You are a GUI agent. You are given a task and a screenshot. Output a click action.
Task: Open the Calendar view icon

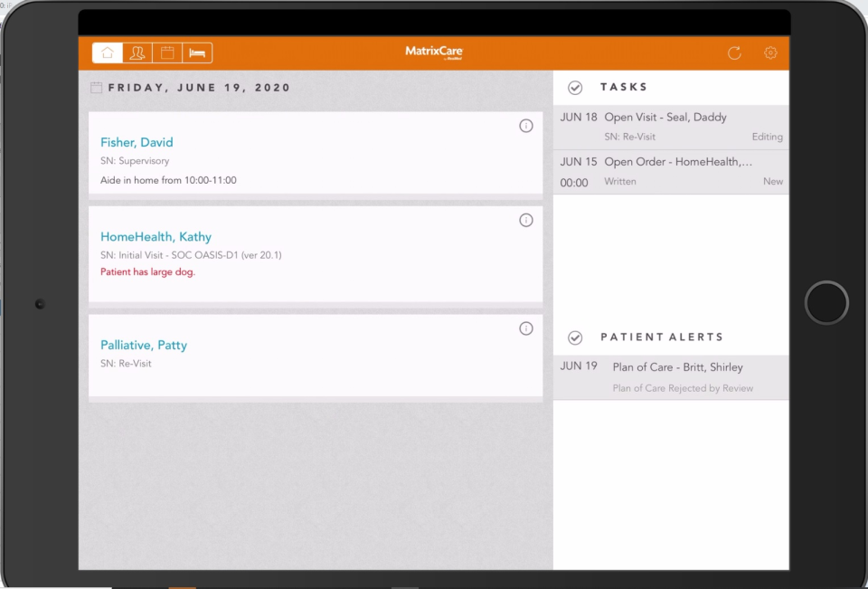[x=167, y=52]
